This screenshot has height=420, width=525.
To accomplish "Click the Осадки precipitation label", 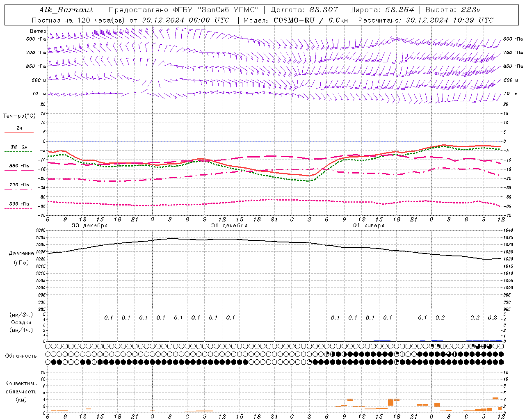I will (21, 322).
